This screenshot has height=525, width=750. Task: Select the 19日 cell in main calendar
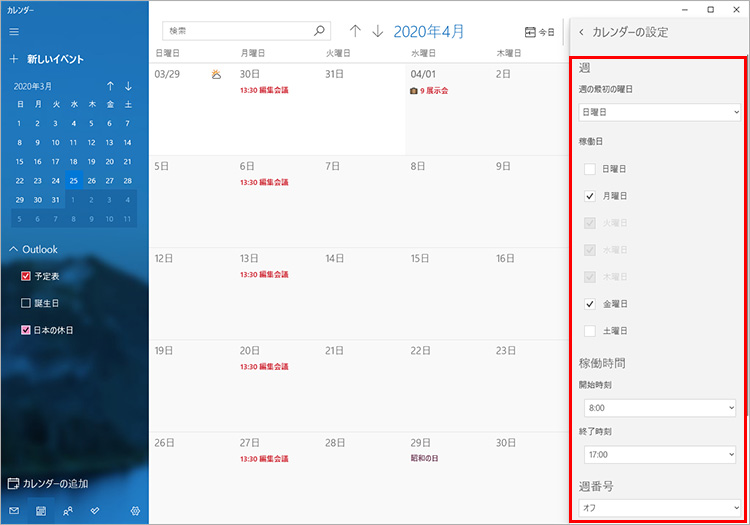192,386
